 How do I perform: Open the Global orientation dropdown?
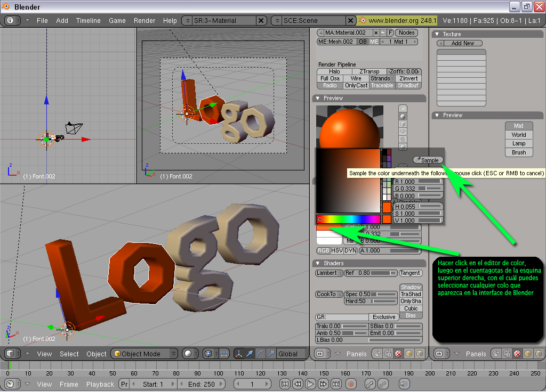tap(292, 354)
